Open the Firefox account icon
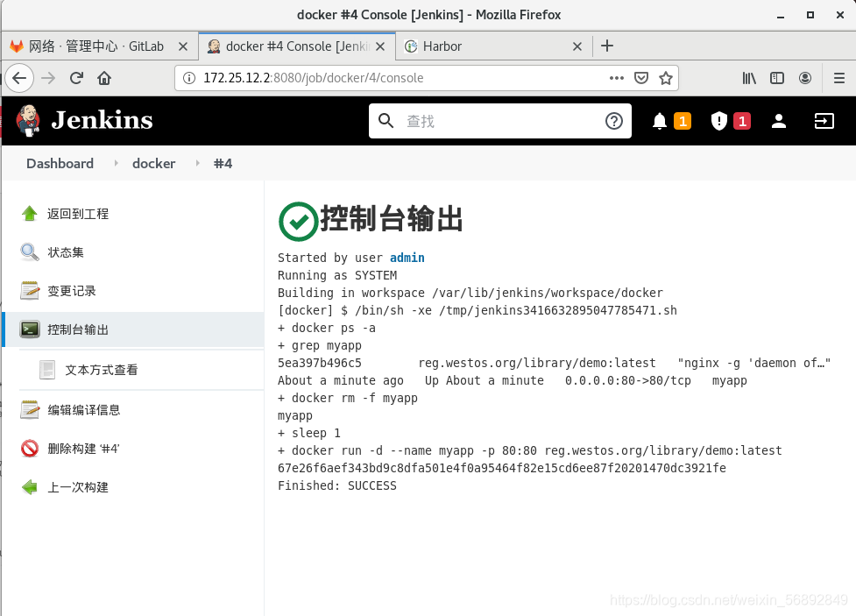 click(x=804, y=78)
